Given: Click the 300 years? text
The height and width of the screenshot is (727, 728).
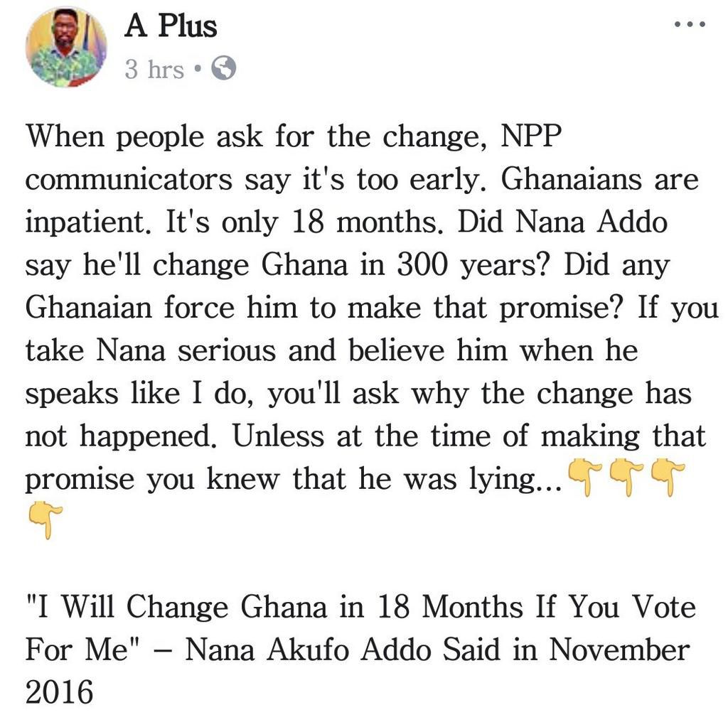Looking at the screenshot, I should 473,266.
